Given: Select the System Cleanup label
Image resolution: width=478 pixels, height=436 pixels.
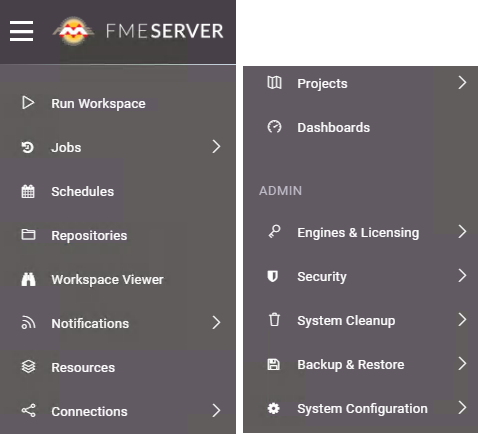Looking at the screenshot, I should pyautogui.click(x=346, y=321).
